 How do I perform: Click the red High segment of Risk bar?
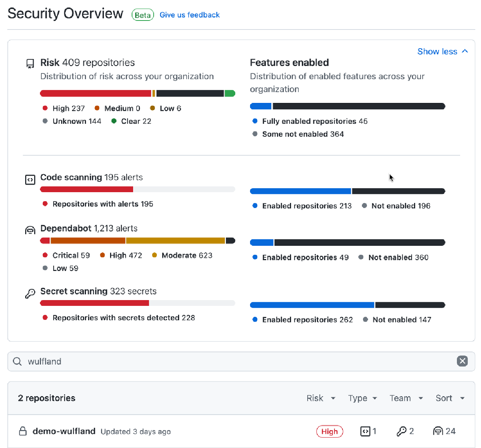click(x=96, y=94)
